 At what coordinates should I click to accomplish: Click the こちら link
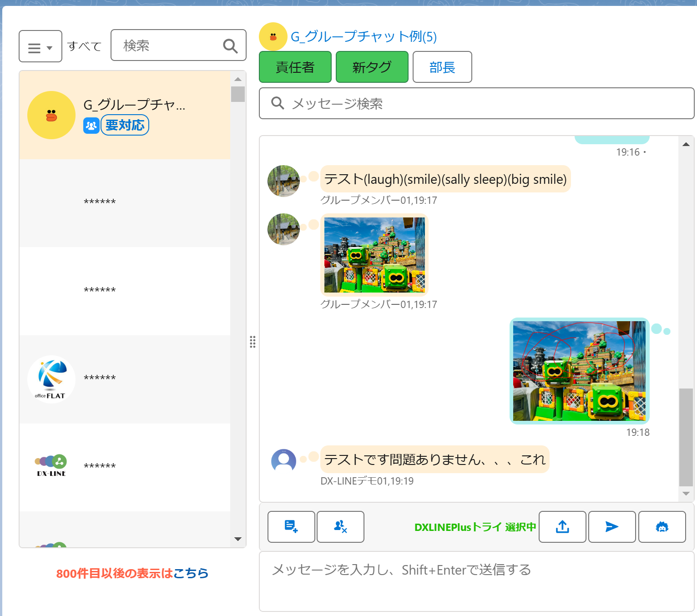coord(191,573)
